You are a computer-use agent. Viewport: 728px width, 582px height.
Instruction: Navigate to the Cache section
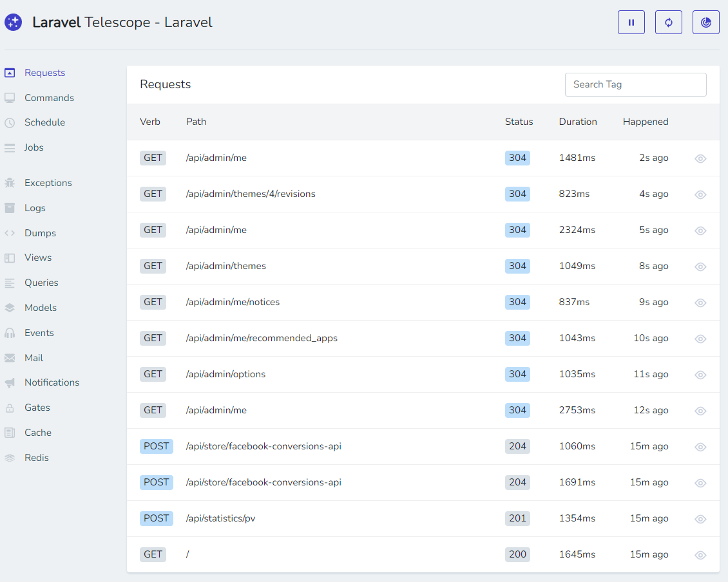[37, 433]
